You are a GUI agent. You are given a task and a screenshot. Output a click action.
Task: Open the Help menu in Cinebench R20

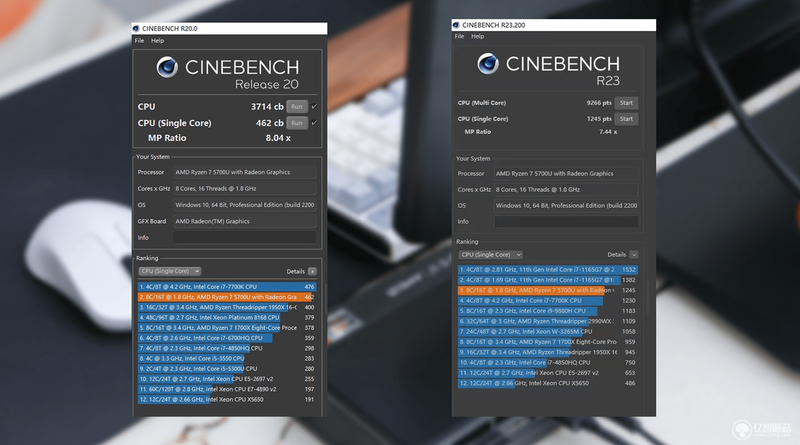[x=157, y=40]
